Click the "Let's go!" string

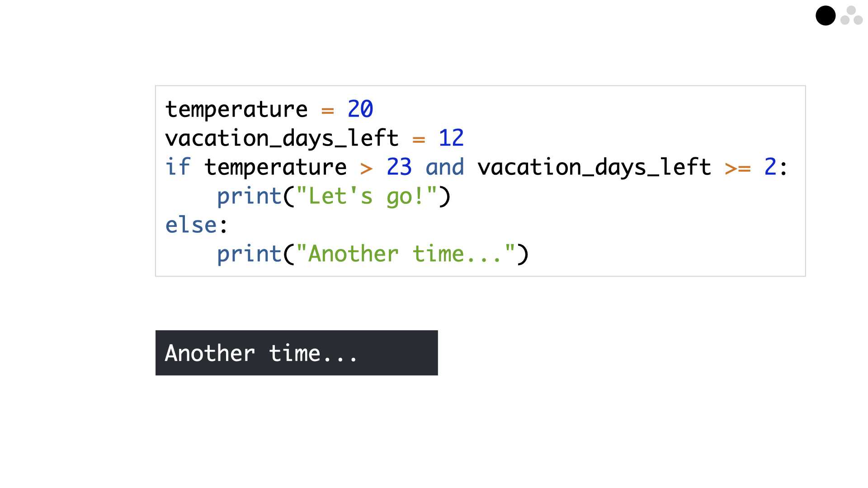pos(367,197)
